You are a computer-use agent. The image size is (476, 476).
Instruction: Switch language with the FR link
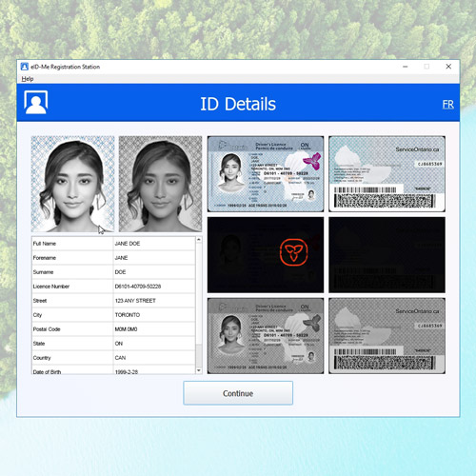[x=448, y=105]
